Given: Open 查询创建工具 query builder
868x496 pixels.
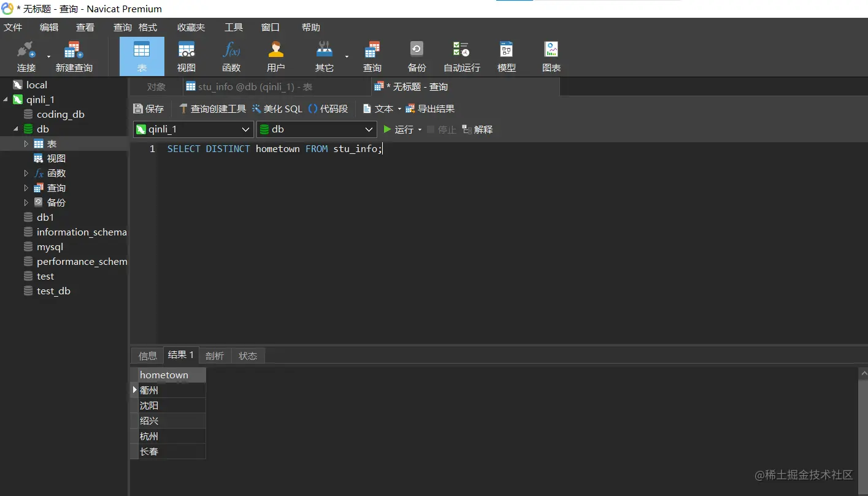Looking at the screenshot, I should pos(212,109).
